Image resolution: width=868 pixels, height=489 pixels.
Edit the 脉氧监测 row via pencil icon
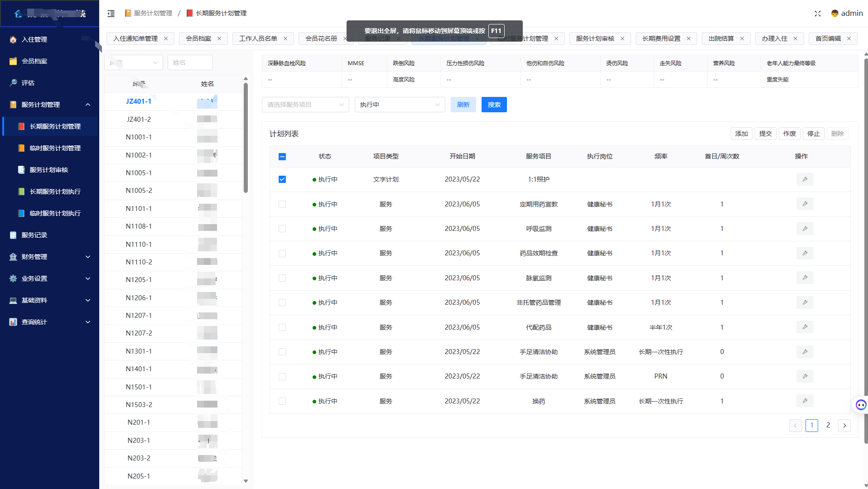click(805, 278)
